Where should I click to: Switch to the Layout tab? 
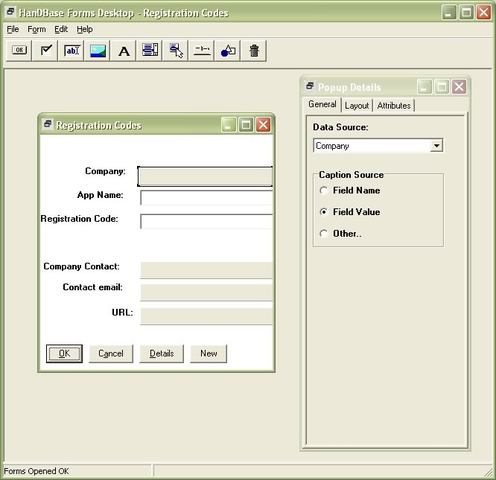click(357, 106)
